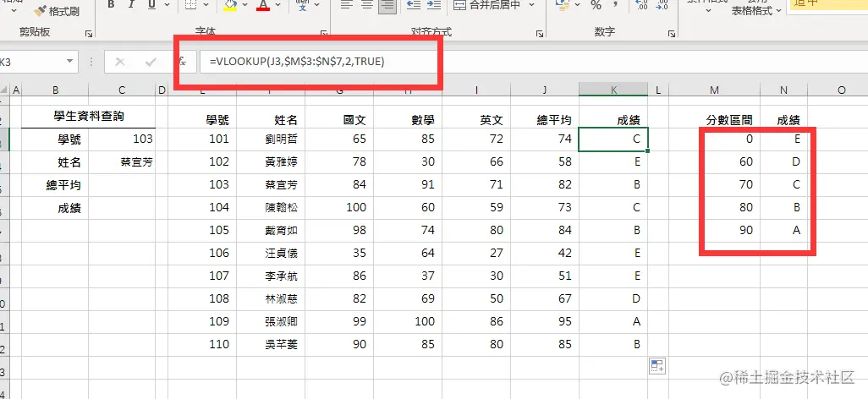Expand phonetic guide dropdown arrow
868x399 pixels.
click(x=318, y=4)
